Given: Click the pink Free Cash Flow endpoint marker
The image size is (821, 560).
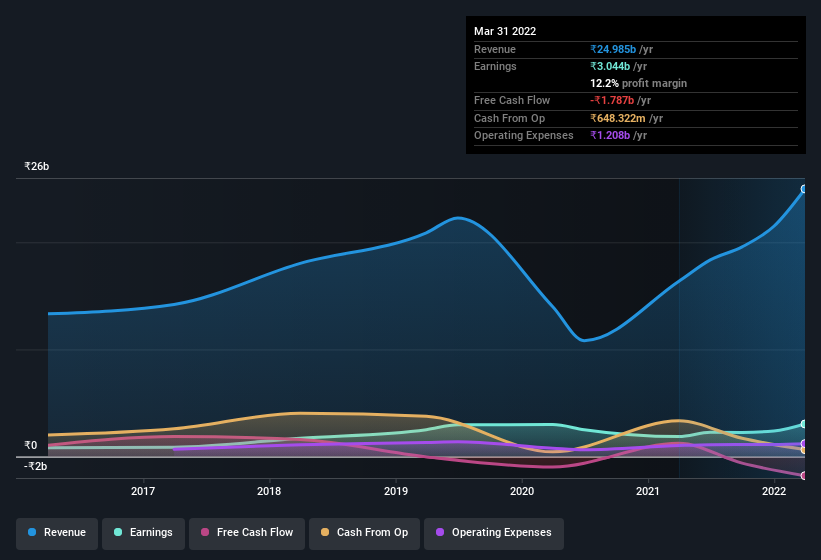Looking at the screenshot, I should (x=804, y=476).
